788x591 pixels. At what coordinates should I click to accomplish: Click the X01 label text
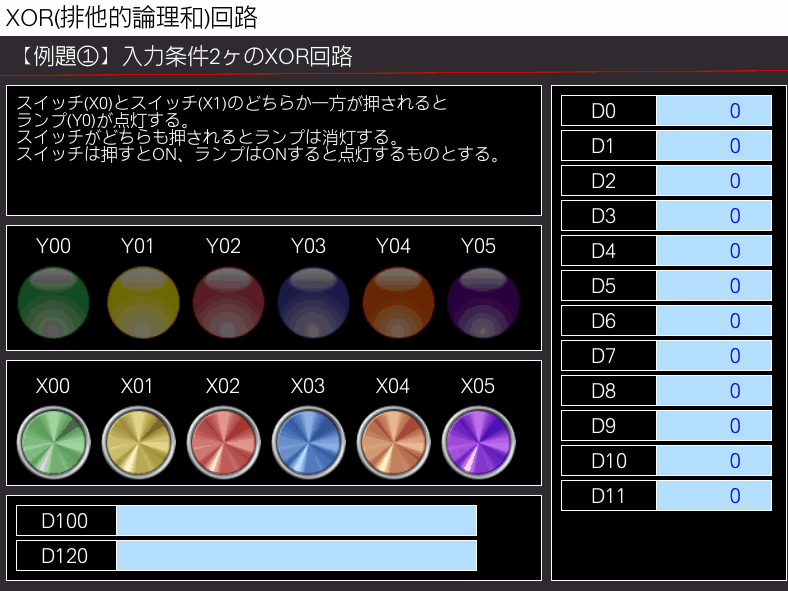pyautogui.click(x=137, y=386)
